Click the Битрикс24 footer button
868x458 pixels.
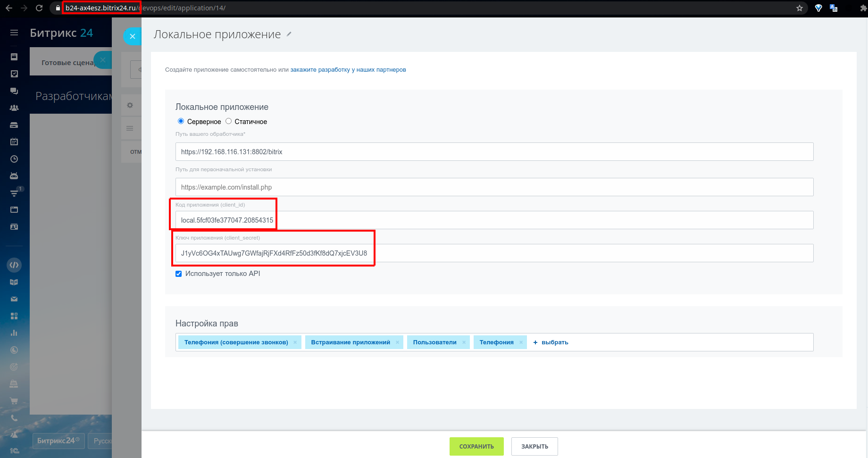pyautogui.click(x=58, y=441)
